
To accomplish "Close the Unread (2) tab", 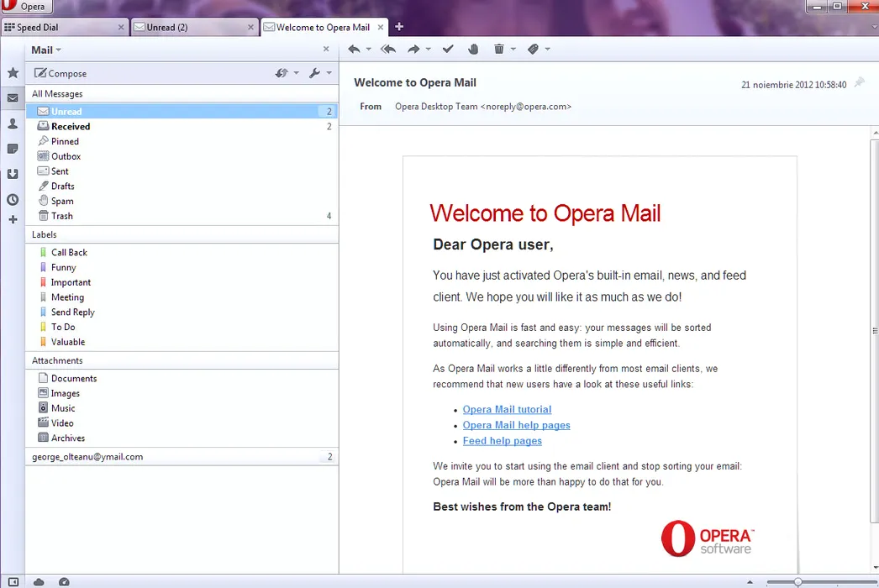I will tap(250, 27).
